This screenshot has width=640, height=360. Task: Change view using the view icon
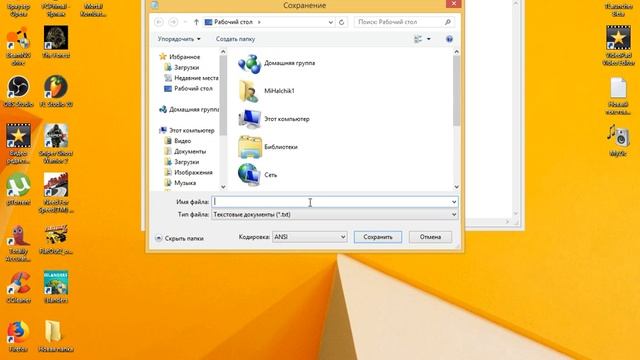(418, 39)
